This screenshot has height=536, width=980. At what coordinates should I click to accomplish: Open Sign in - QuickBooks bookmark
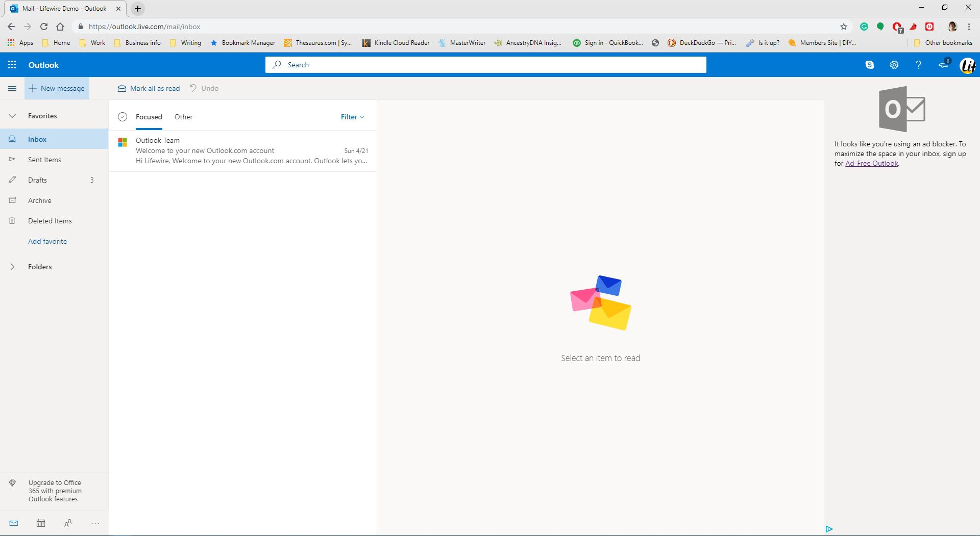pos(608,43)
